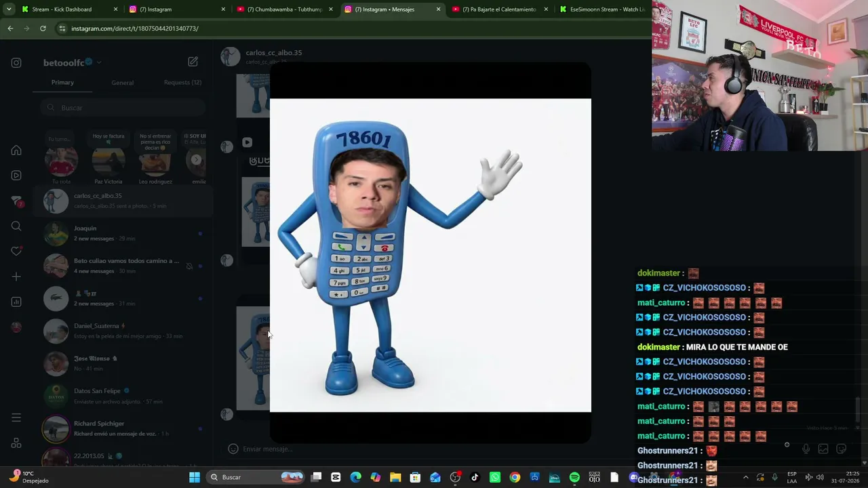Click the instagram.com address bar URL
868x488 pixels.
pyautogui.click(x=135, y=28)
